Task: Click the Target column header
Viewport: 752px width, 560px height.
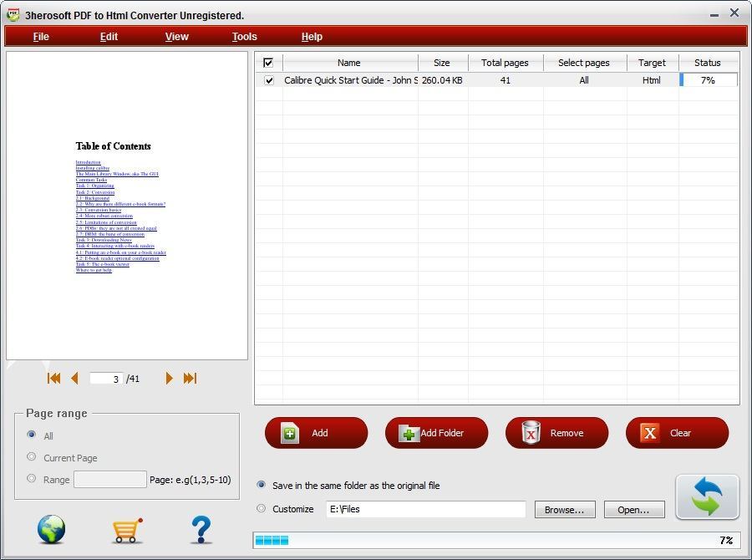Action: pyautogui.click(x=653, y=63)
